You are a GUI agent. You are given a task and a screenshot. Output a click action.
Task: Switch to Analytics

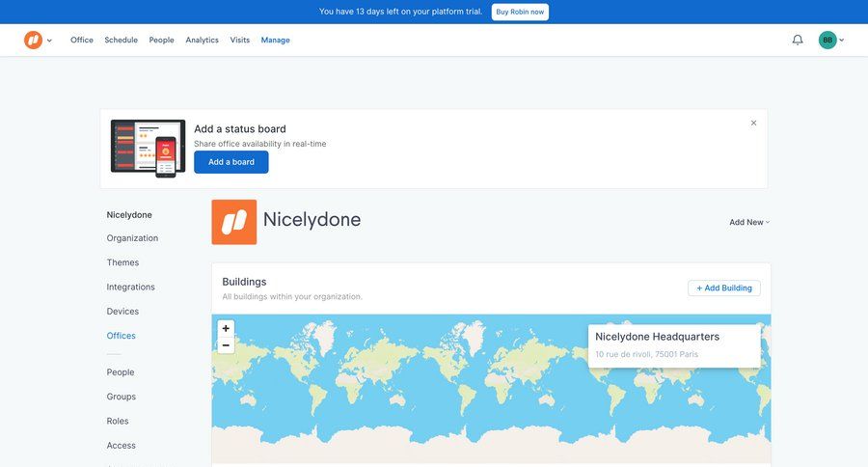(203, 40)
